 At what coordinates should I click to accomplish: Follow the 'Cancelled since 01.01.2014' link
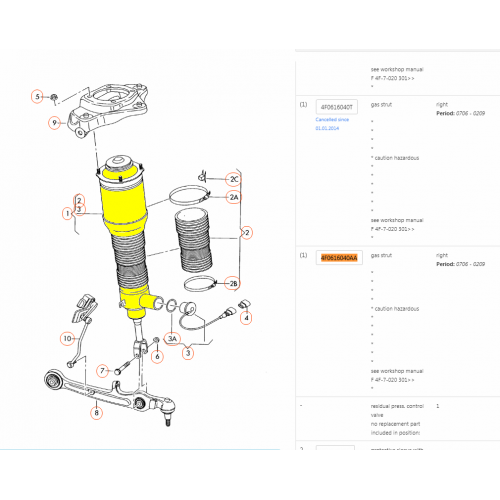click(x=332, y=124)
